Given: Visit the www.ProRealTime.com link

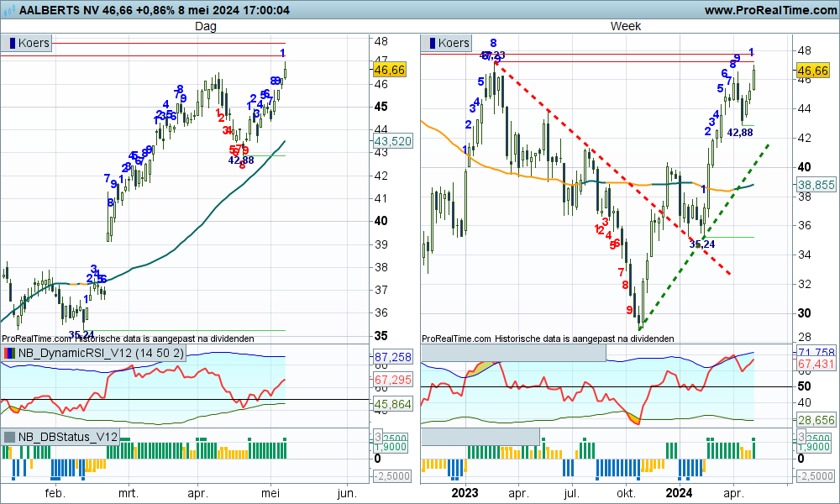Looking at the screenshot, I should pyautogui.click(x=770, y=10).
